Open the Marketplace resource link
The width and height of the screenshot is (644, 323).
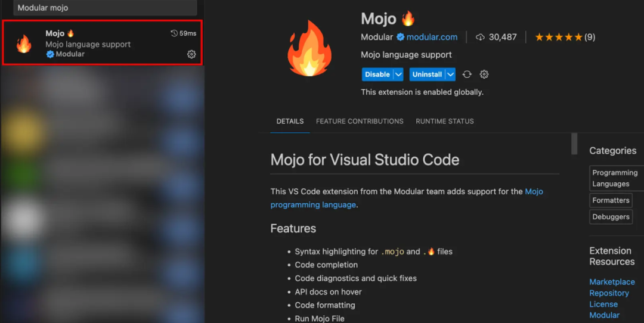[612, 282]
